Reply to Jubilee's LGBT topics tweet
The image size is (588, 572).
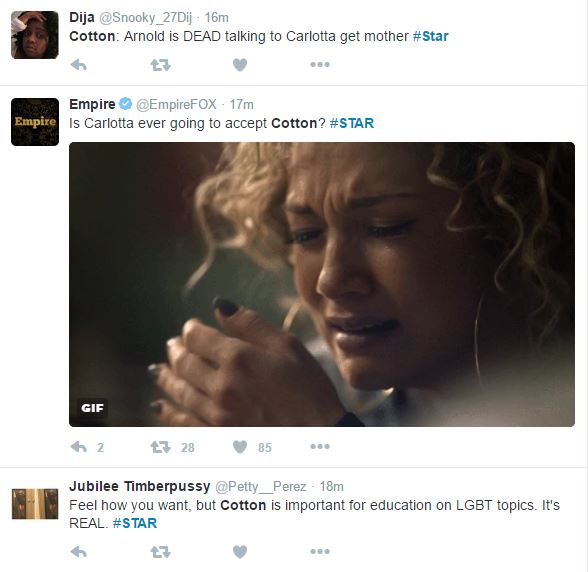(x=79, y=552)
